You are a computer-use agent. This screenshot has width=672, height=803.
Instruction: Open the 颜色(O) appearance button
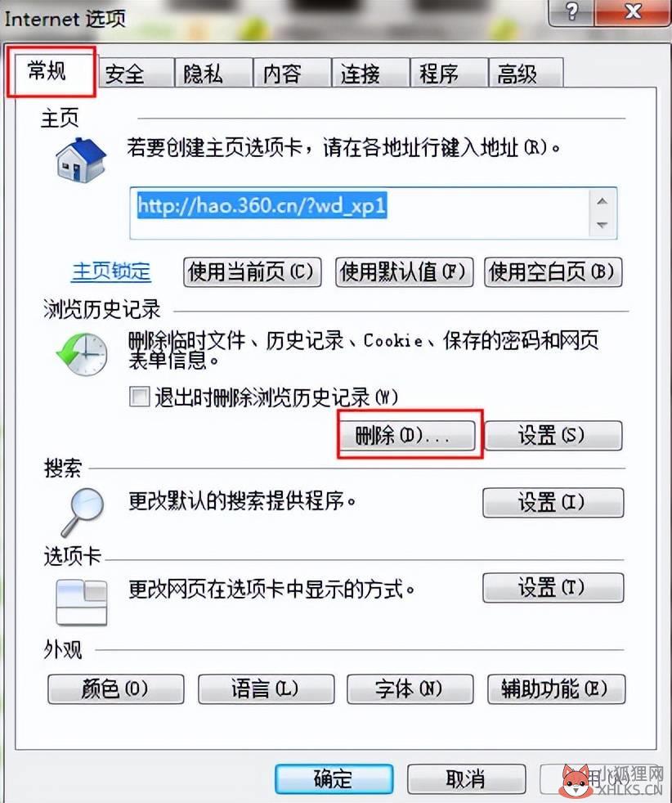tap(115, 689)
